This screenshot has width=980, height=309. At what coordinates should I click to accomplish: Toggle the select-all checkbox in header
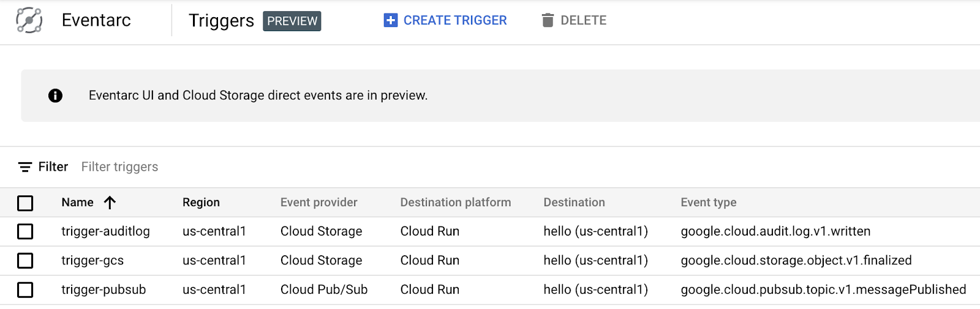(x=25, y=203)
